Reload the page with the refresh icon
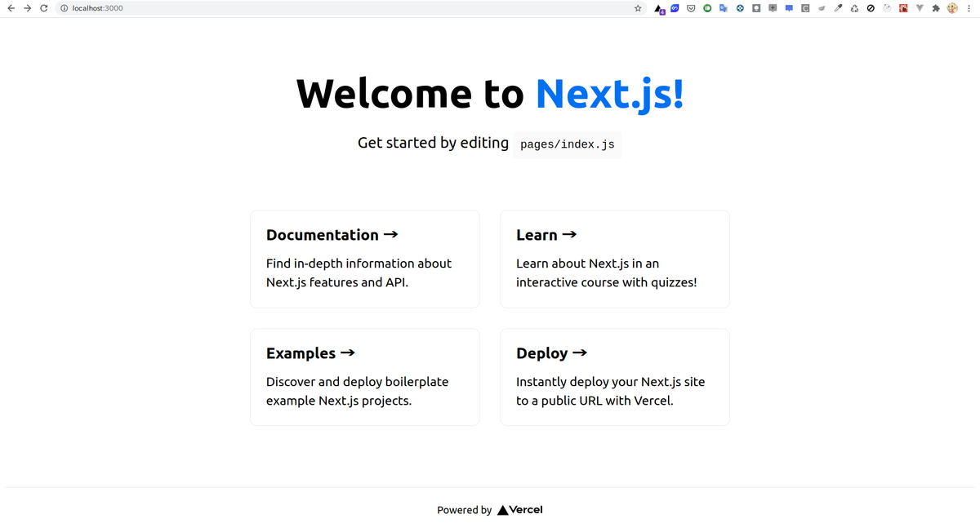The image size is (980, 532). pos(44,8)
